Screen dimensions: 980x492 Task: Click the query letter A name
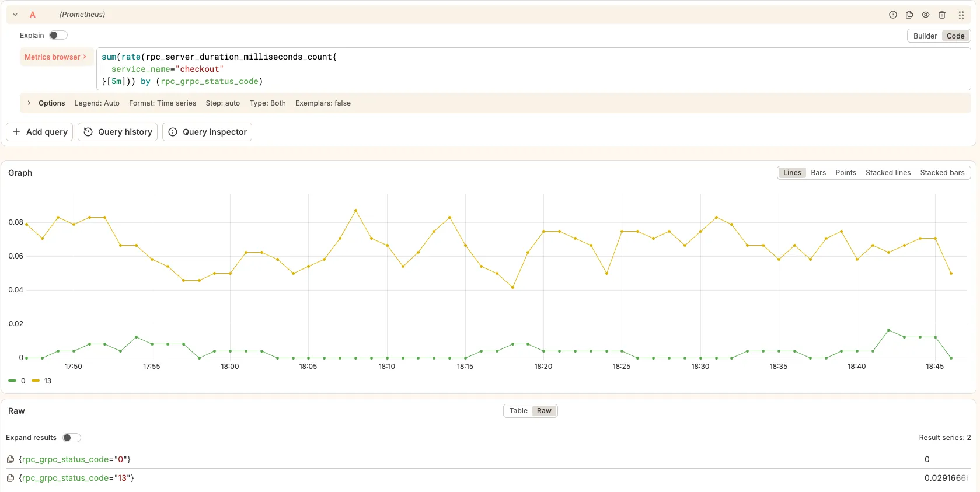[33, 15]
